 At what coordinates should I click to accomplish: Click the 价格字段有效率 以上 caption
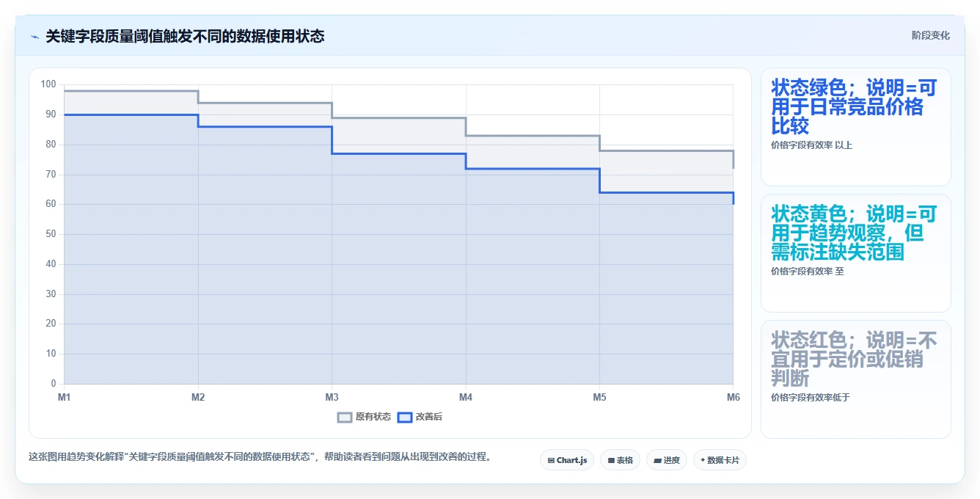pyautogui.click(x=811, y=145)
